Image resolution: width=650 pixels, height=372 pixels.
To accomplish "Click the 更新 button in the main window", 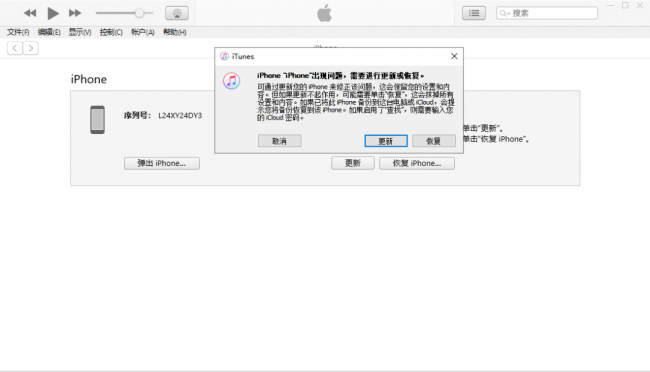I will [353, 163].
